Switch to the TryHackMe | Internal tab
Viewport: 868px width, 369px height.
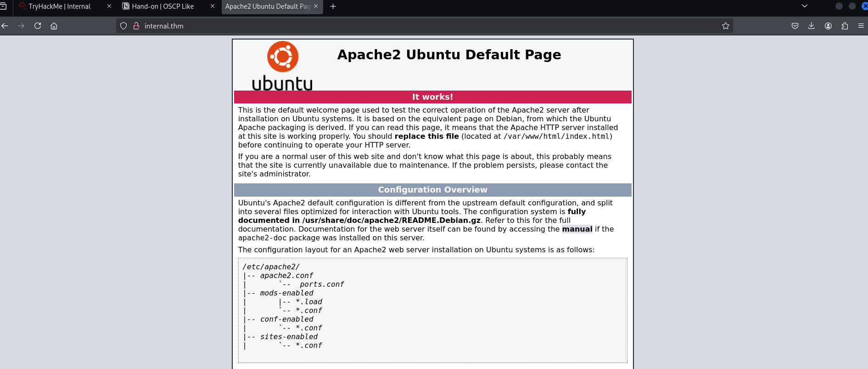click(60, 6)
